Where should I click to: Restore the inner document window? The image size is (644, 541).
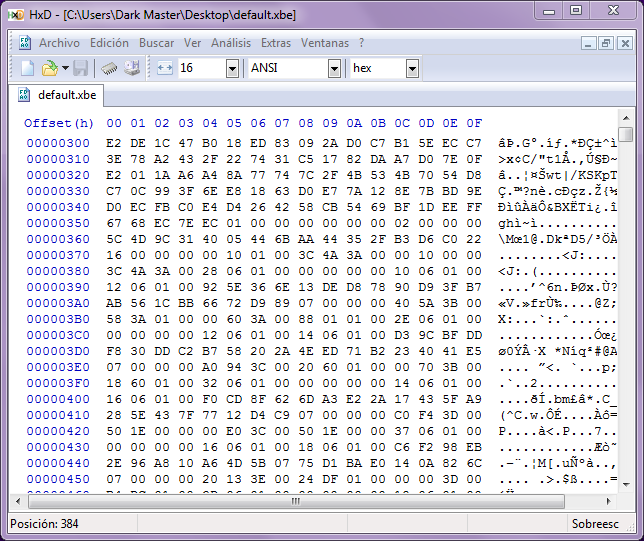(x=606, y=43)
